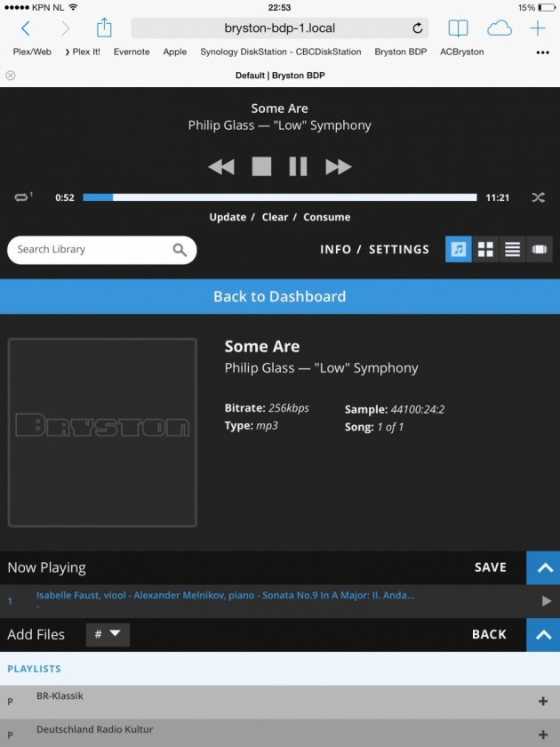Open the Bryston BDP bookmark
The image size is (560, 747).
(401, 52)
